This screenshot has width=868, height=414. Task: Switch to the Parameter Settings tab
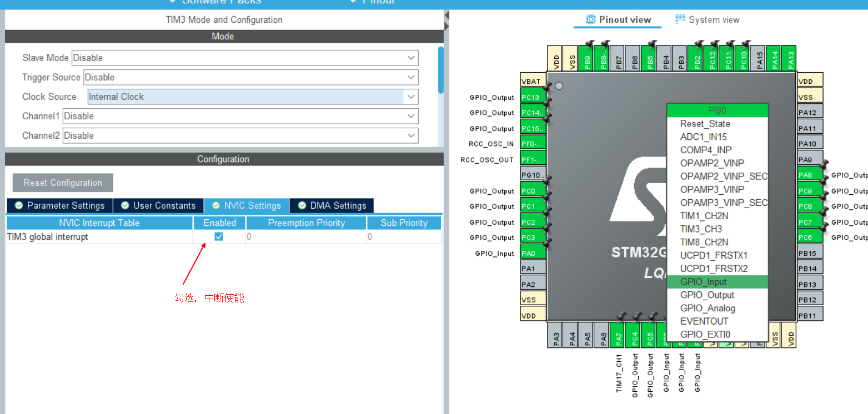point(60,206)
